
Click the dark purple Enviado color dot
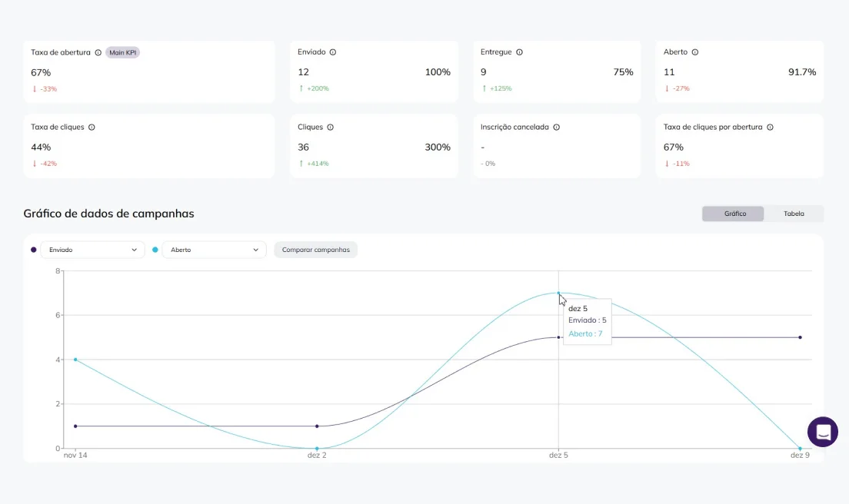click(33, 250)
